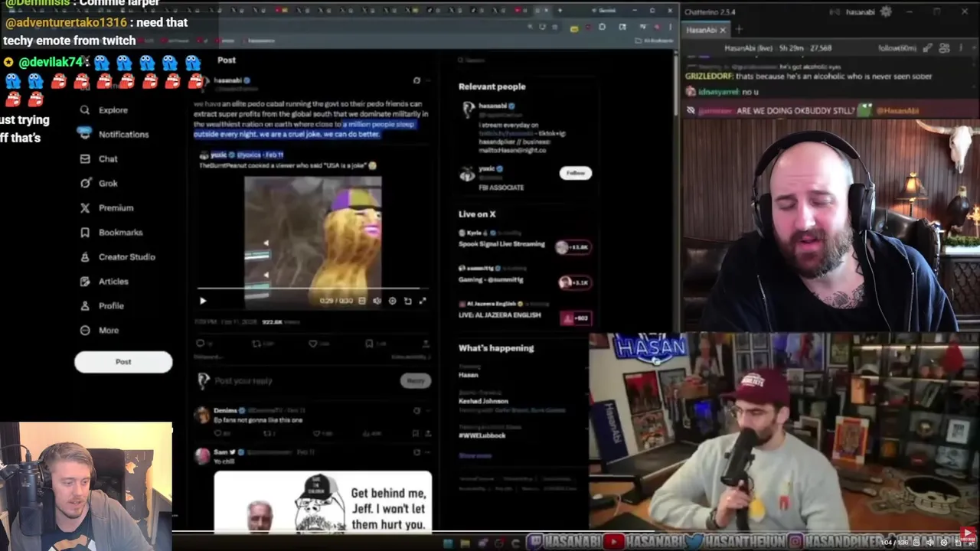980x551 pixels.
Task: Click the white Post button in sidebar
Action: (123, 361)
